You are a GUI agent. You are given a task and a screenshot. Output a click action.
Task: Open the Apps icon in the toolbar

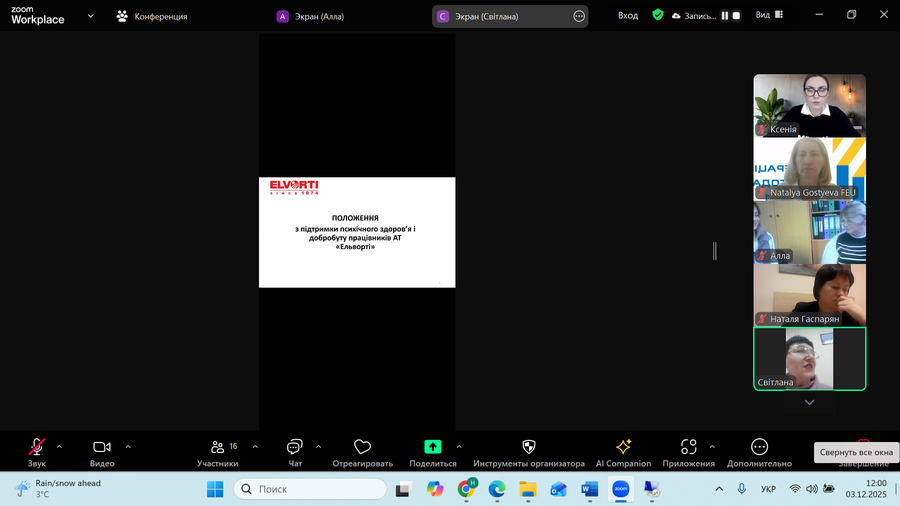pos(688,446)
